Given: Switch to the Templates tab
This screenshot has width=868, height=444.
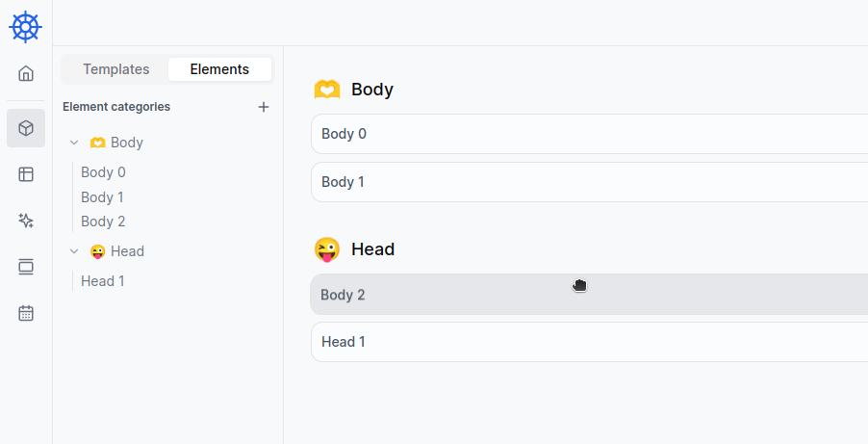Looking at the screenshot, I should (x=115, y=69).
